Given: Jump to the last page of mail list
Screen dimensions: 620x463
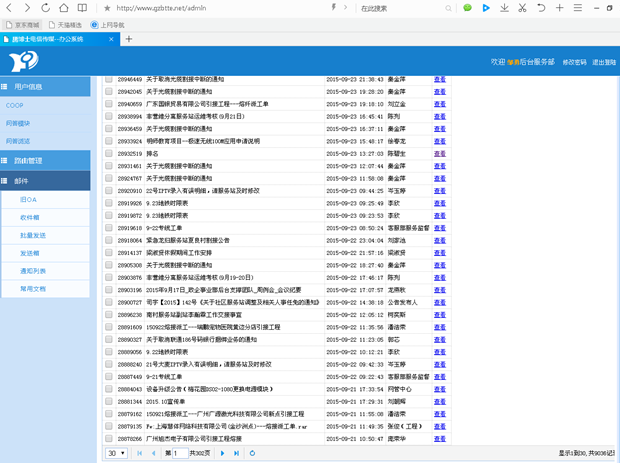Looking at the screenshot, I should (x=236, y=453).
